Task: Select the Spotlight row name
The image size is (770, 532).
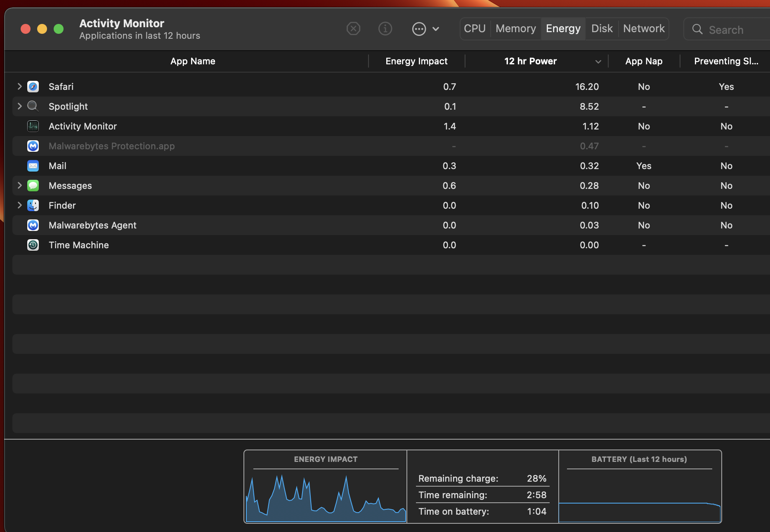Action: 68,106
